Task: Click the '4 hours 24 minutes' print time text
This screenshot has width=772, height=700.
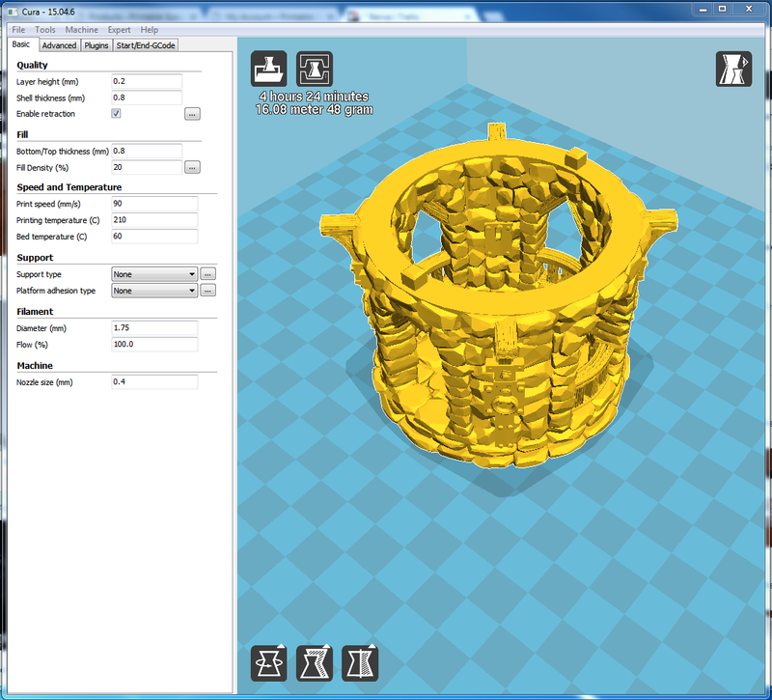Action: tap(315, 96)
